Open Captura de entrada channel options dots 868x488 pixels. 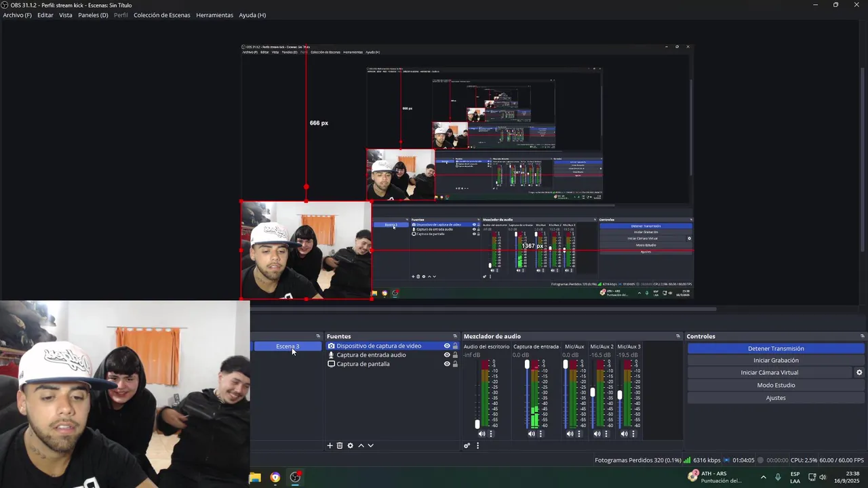540,434
